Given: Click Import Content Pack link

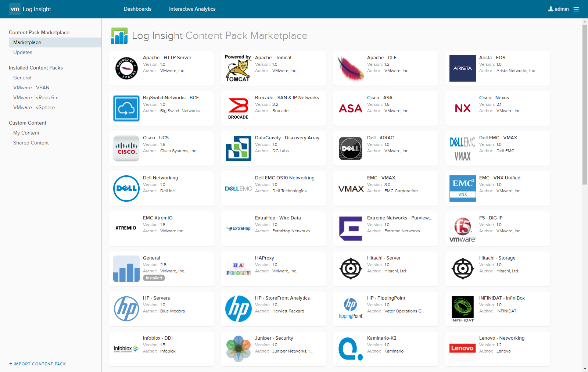Looking at the screenshot, I should click(38, 364).
